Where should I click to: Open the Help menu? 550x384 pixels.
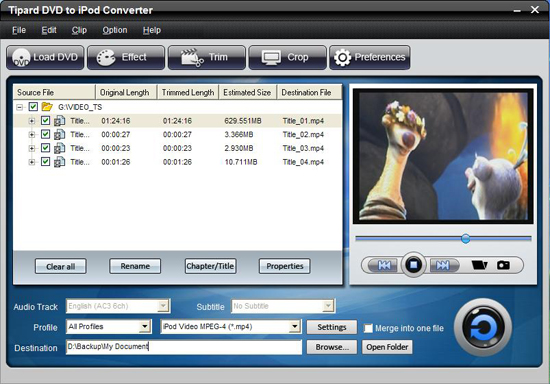tap(152, 30)
